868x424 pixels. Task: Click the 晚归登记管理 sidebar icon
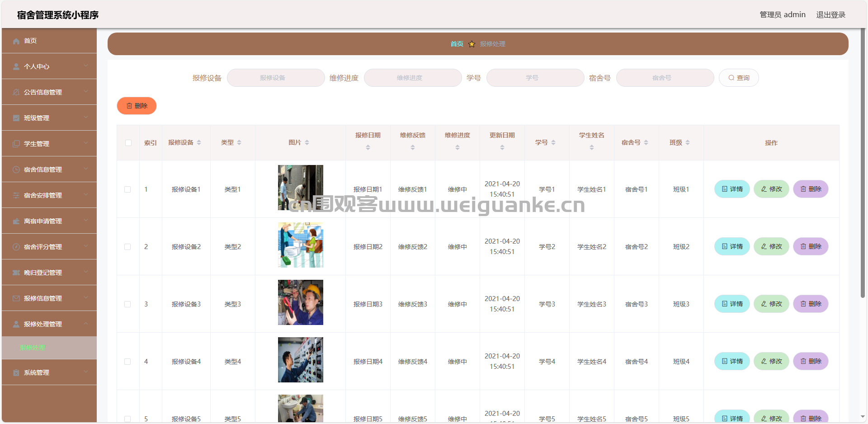[x=16, y=273]
